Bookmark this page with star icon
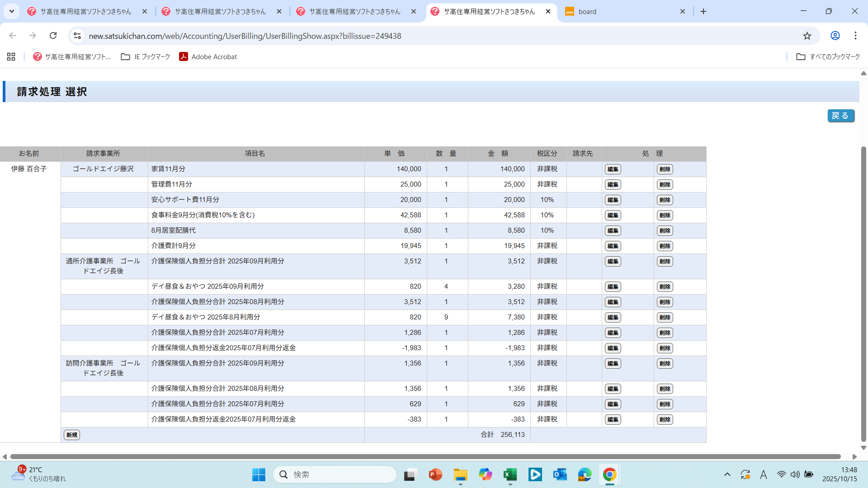Viewport: 868px width, 488px height. pyautogui.click(x=807, y=36)
